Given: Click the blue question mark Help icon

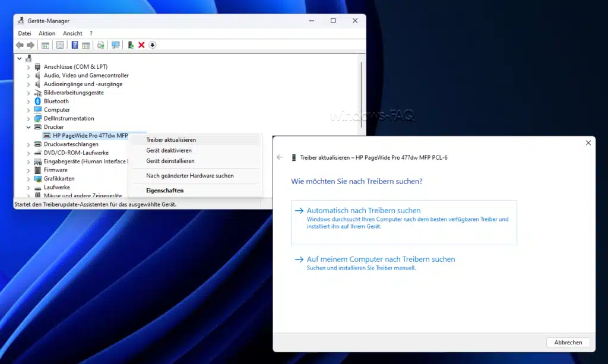Looking at the screenshot, I should click(x=75, y=45).
